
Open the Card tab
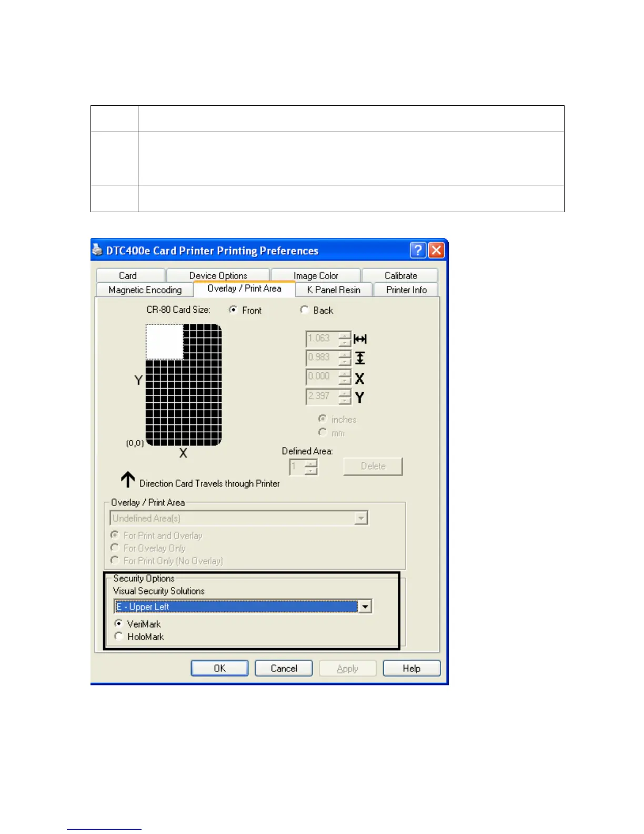(130, 275)
